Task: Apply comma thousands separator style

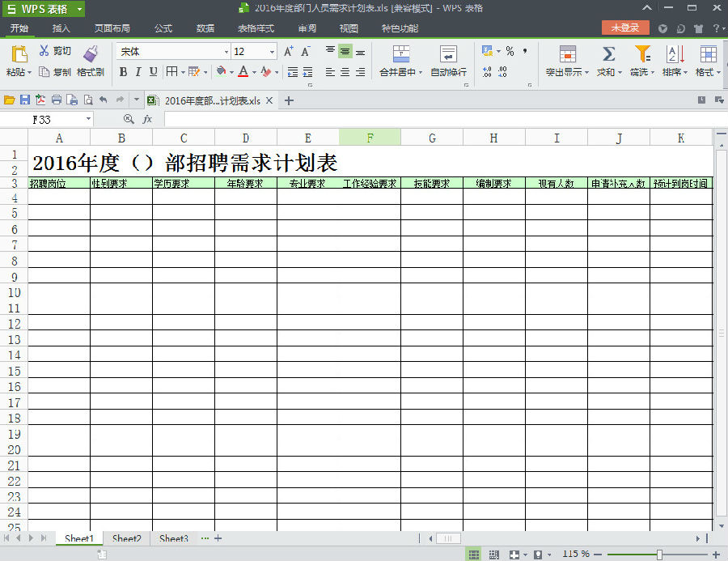Action: coord(525,51)
